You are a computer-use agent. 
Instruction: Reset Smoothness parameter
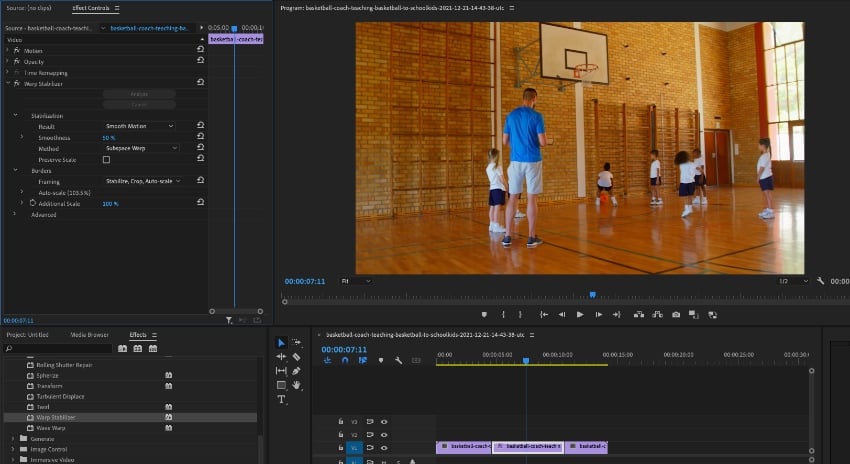pyautogui.click(x=200, y=136)
